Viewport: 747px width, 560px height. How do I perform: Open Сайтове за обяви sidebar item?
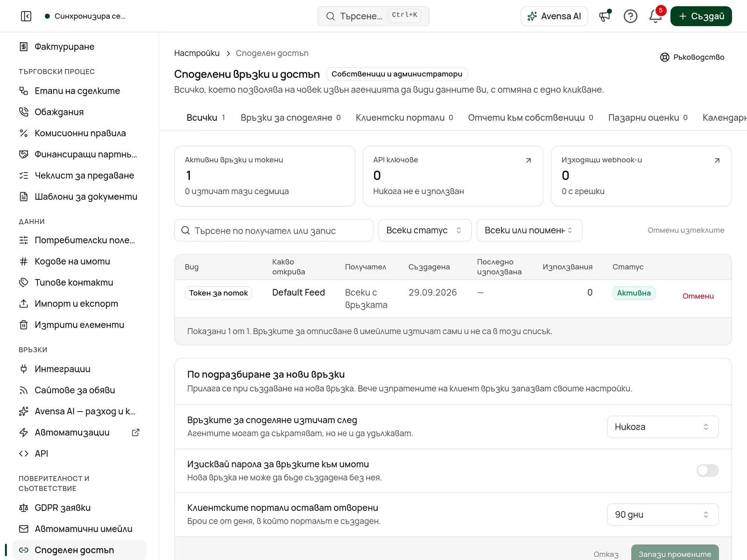[79, 390]
